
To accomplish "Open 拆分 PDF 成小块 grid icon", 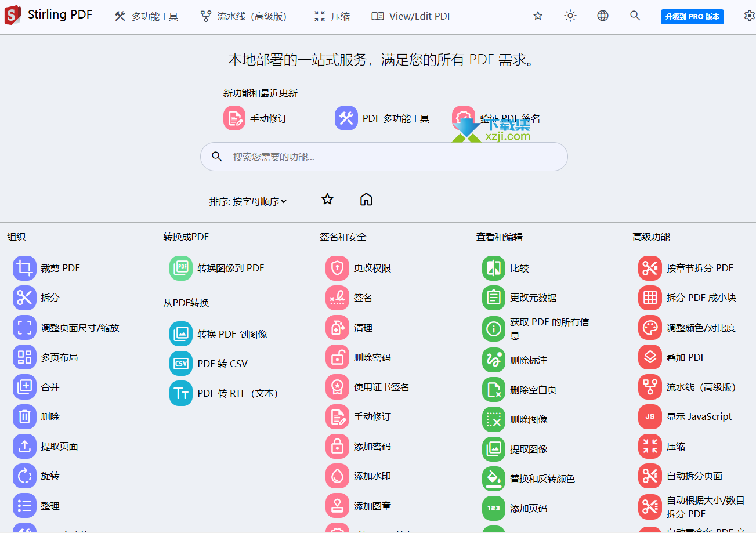I will tap(650, 298).
